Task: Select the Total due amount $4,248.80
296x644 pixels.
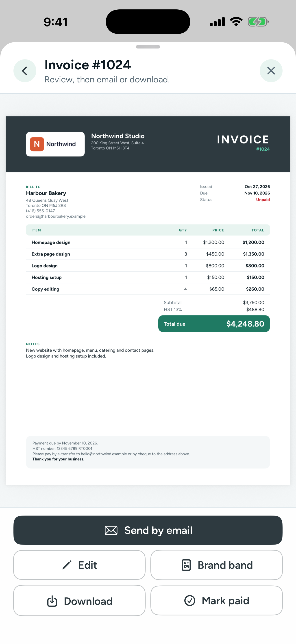Action: [245, 324]
